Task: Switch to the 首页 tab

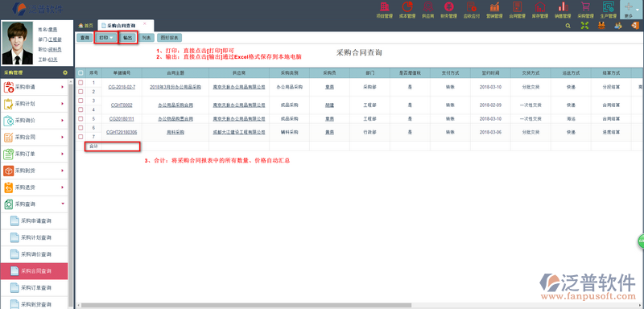Action: coord(86,26)
